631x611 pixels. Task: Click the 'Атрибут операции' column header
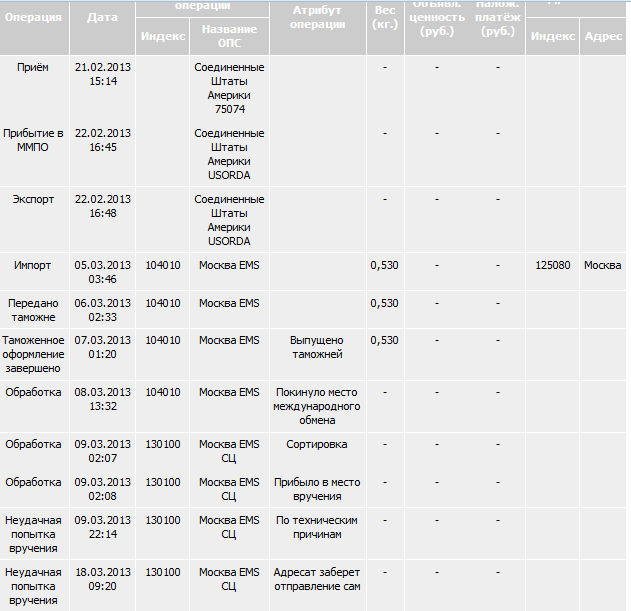[318, 17]
